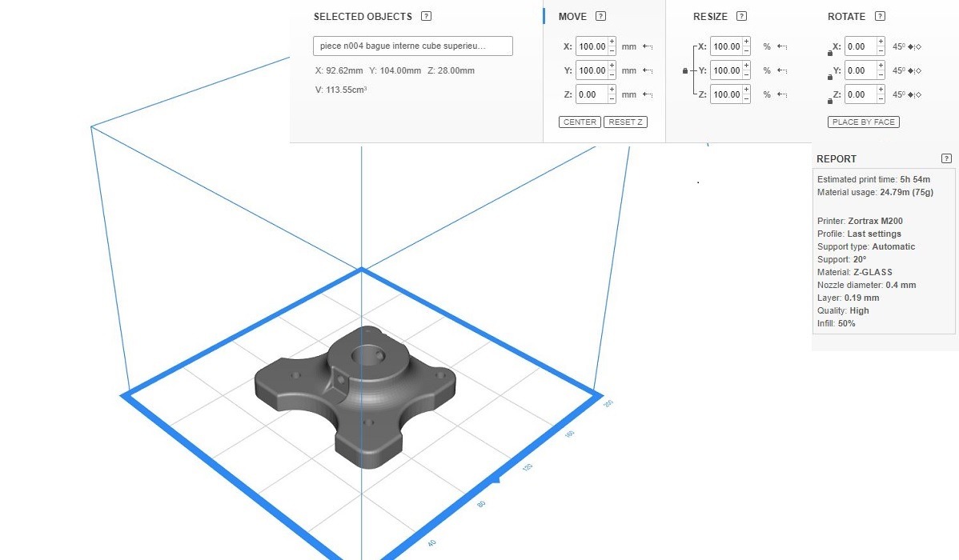959x560 pixels.
Task: Focus the Rotate Z angle field
Action: pos(861,94)
